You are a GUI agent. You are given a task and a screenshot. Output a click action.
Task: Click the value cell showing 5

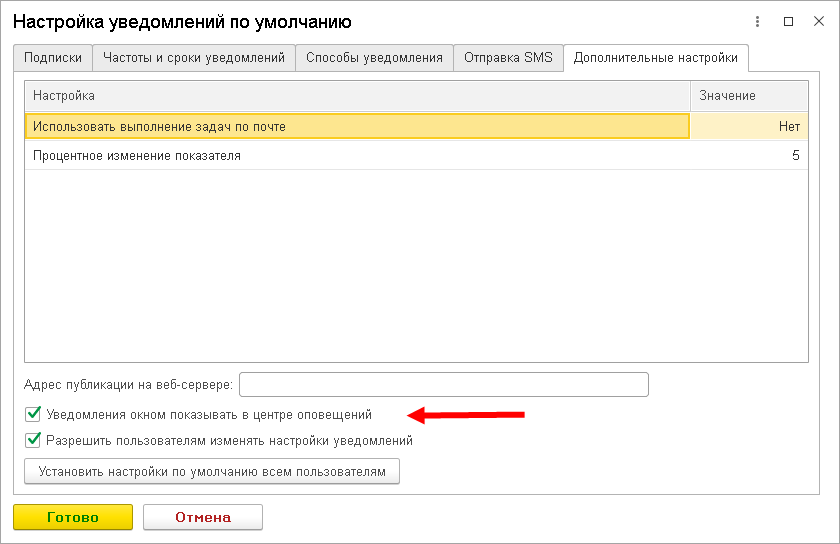pos(748,156)
